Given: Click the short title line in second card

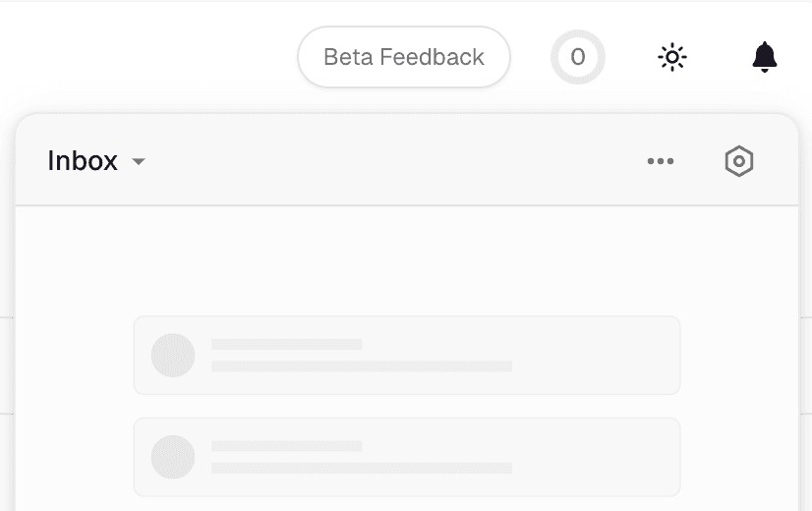Looking at the screenshot, I should (286, 446).
